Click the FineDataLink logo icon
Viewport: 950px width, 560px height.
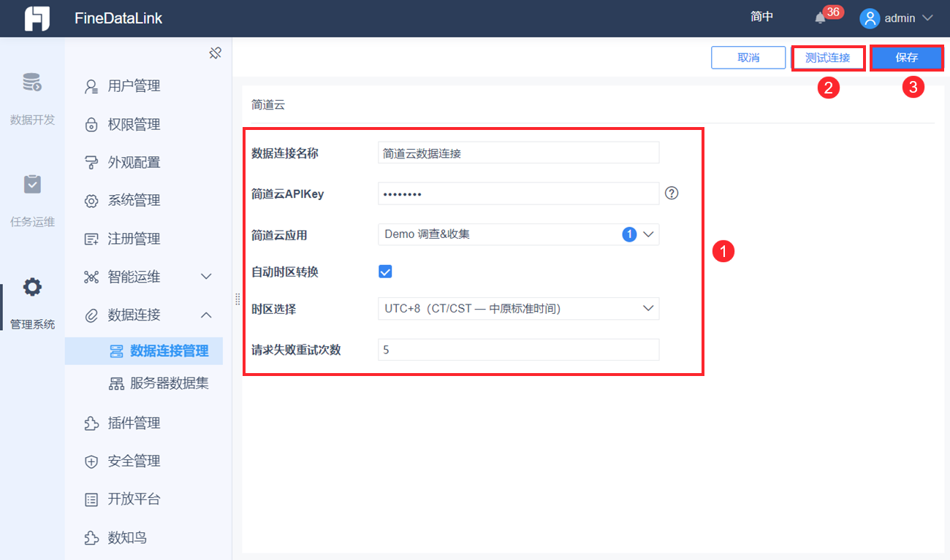tap(37, 18)
